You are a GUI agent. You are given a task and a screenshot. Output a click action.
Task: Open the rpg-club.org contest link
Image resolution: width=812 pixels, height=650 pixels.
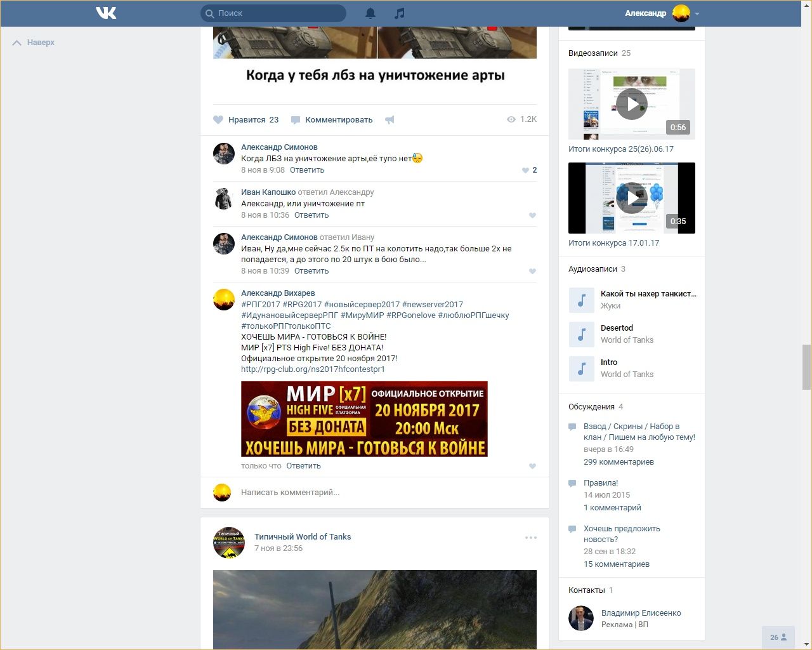[313, 369]
